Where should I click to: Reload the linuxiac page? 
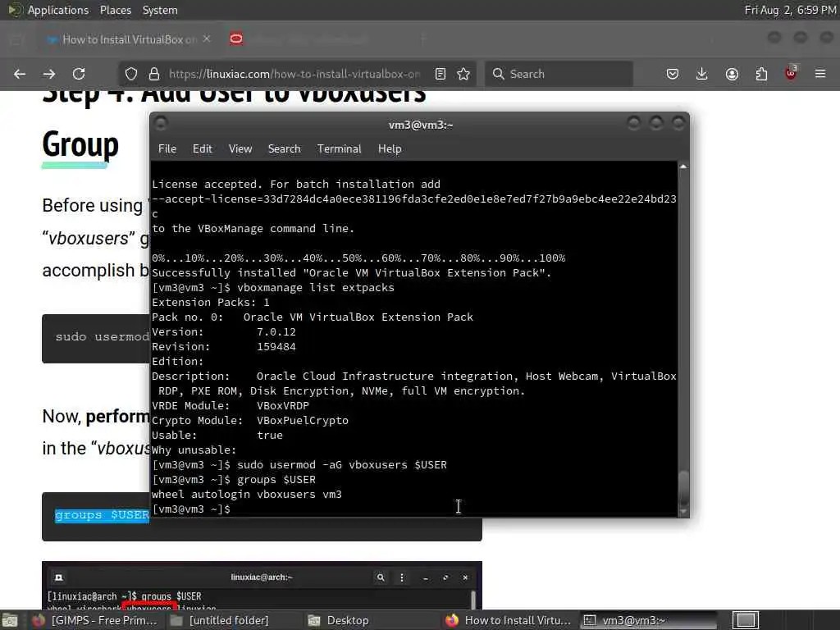point(79,74)
